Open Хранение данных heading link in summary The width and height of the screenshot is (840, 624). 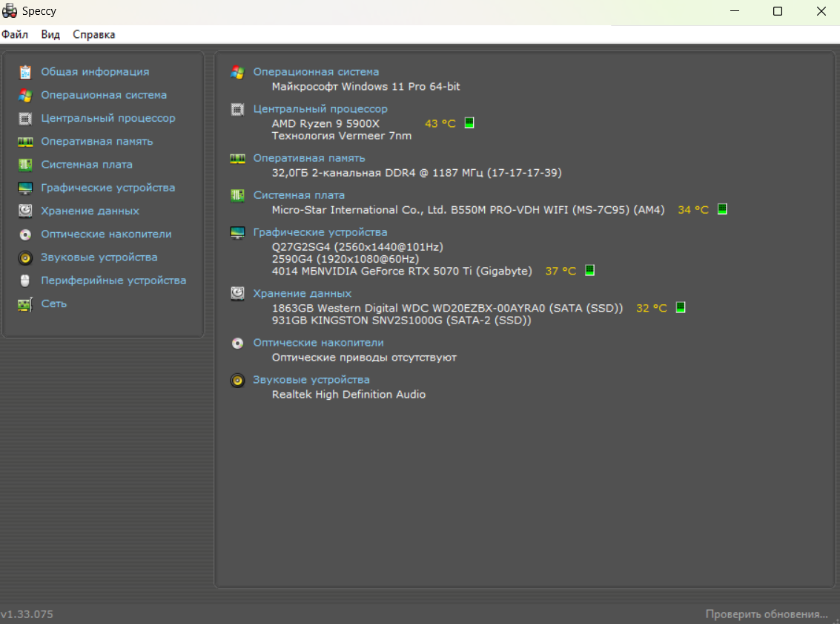tap(302, 294)
